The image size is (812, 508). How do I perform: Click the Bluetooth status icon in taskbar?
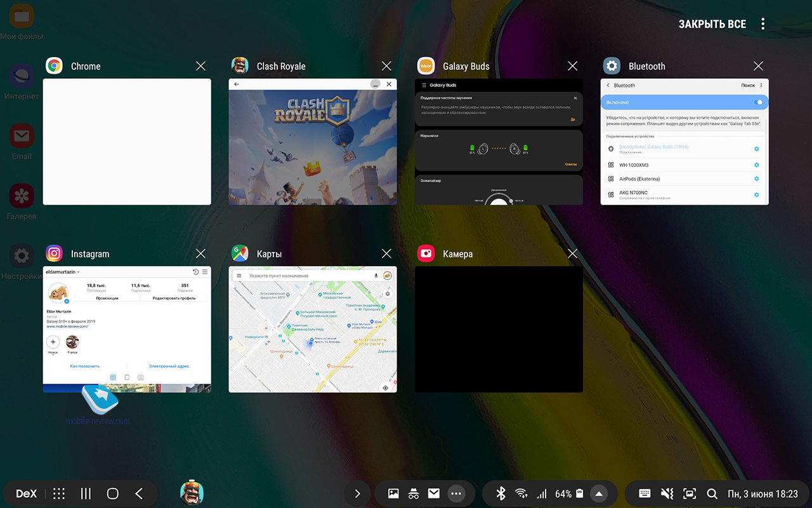[x=500, y=493]
